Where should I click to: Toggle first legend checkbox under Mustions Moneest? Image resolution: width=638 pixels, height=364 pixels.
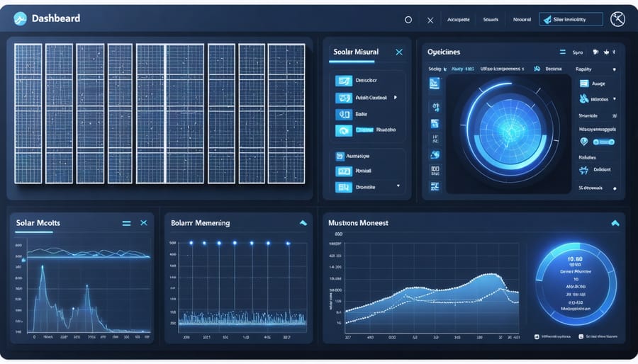point(537,336)
